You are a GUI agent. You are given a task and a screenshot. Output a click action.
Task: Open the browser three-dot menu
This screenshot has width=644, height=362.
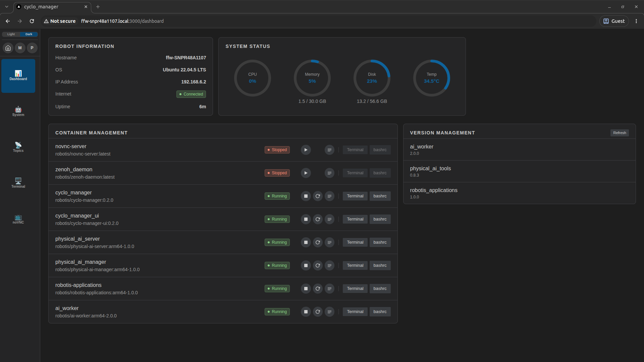(x=636, y=21)
